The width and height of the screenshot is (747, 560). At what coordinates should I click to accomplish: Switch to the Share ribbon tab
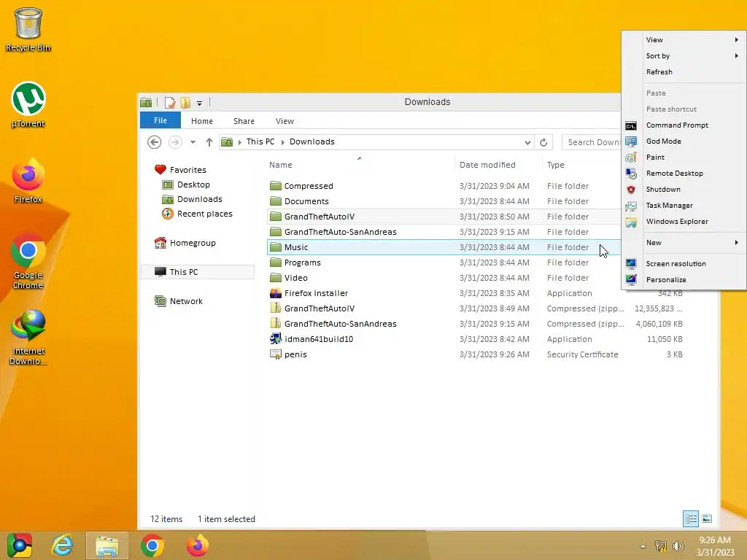coord(244,121)
